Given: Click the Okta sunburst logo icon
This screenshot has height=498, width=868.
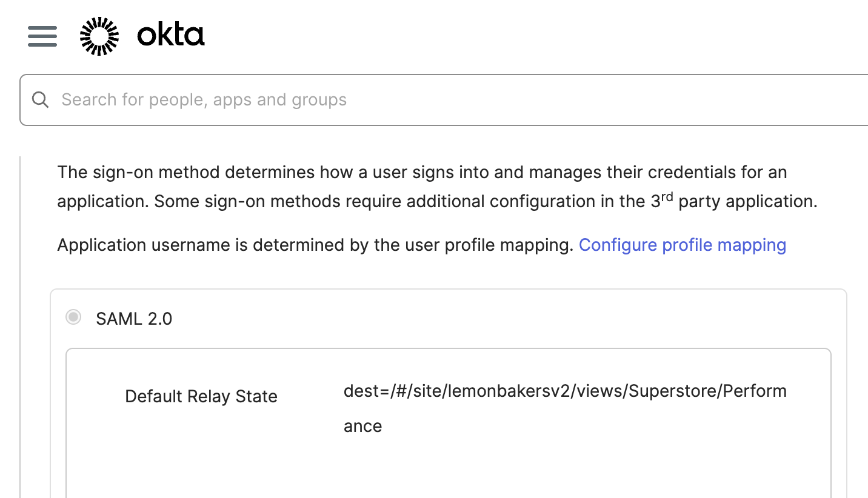Looking at the screenshot, I should [x=99, y=36].
